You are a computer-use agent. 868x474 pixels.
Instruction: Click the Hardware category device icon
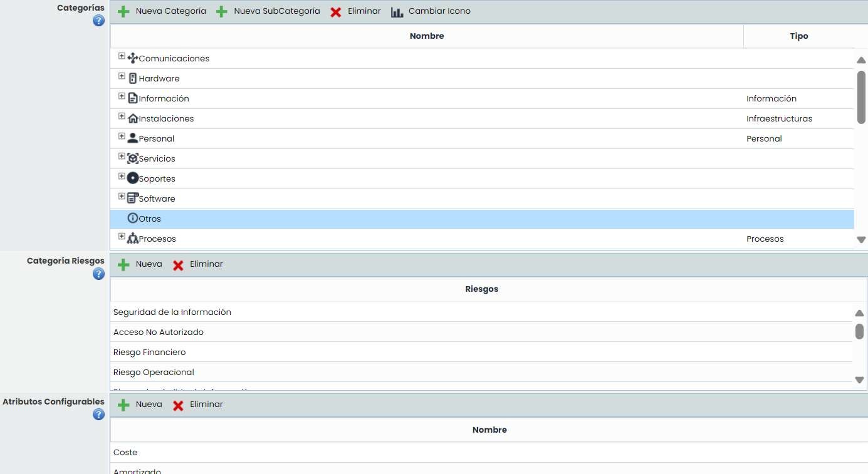(132, 78)
